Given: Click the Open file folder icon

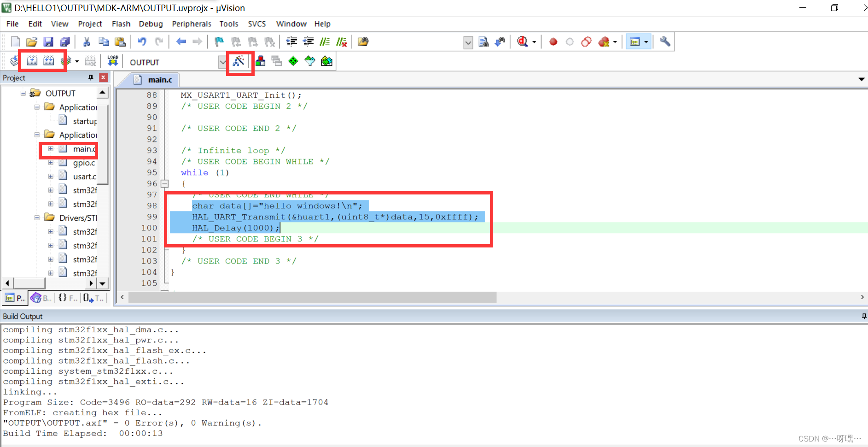Looking at the screenshot, I should click(x=32, y=42).
